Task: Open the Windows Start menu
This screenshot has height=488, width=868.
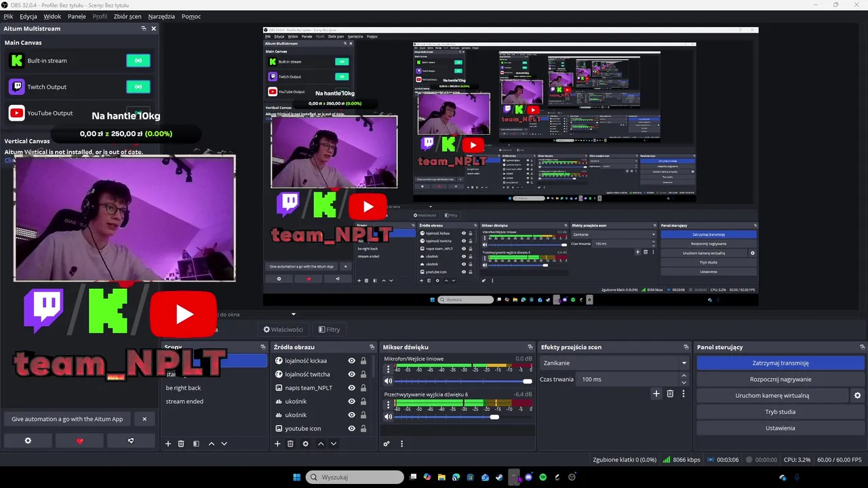Action: pos(296,477)
